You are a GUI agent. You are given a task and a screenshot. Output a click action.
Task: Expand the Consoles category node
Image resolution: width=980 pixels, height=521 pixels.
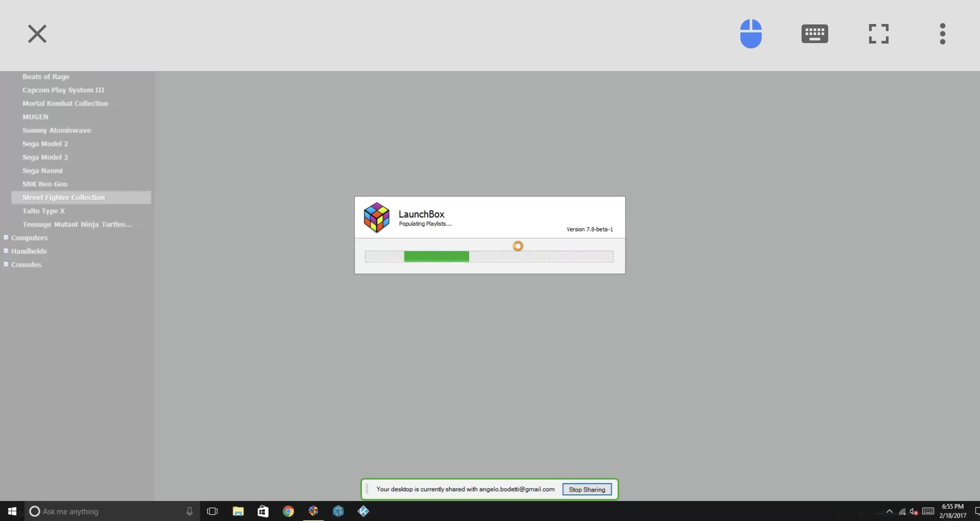point(6,264)
